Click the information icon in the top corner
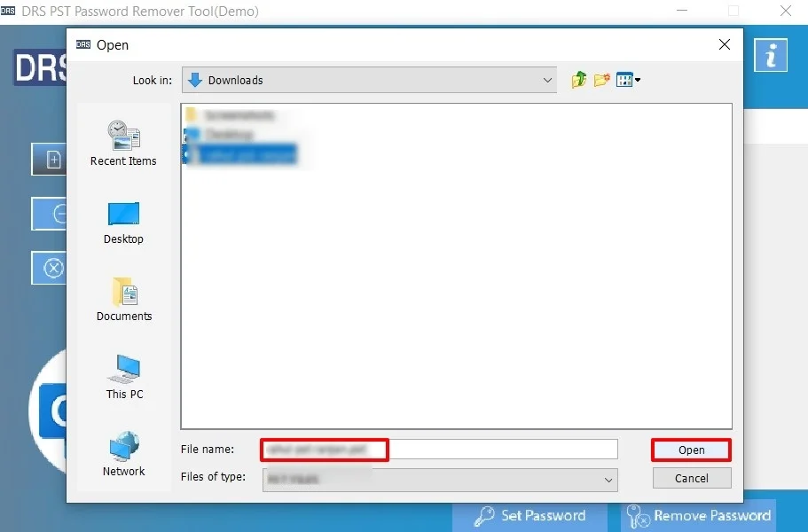Image resolution: width=808 pixels, height=532 pixels. click(771, 54)
